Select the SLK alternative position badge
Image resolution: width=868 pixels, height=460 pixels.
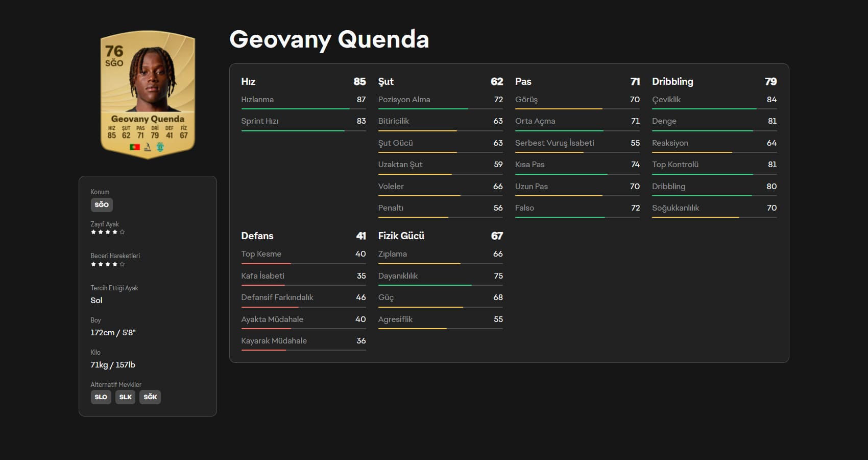point(125,397)
